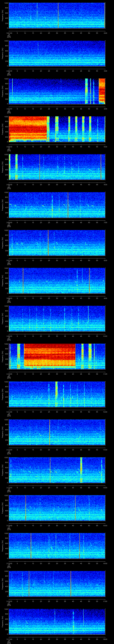Select the 3:17:00 spectrogram panel
Screen dimensions: 114x644
tap(57, 622)
